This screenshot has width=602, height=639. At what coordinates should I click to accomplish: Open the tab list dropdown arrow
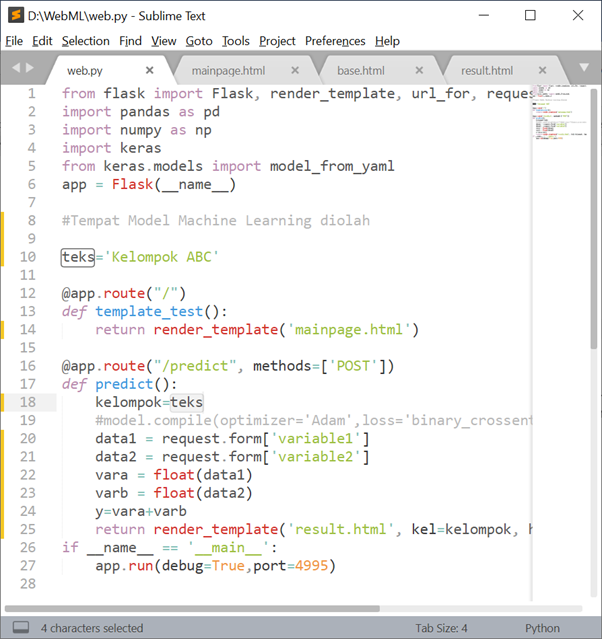tap(585, 69)
